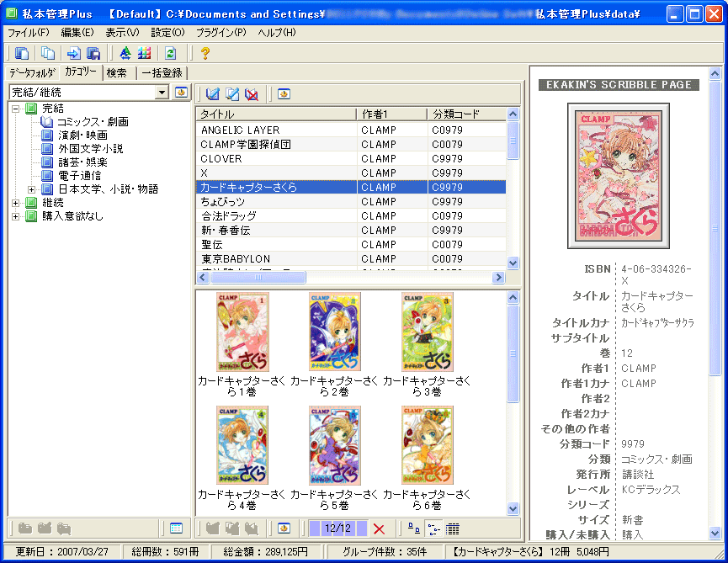Click the colorful grid icon in main toolbar
Screen dimensions: 728x563
[x=144, y=54]
